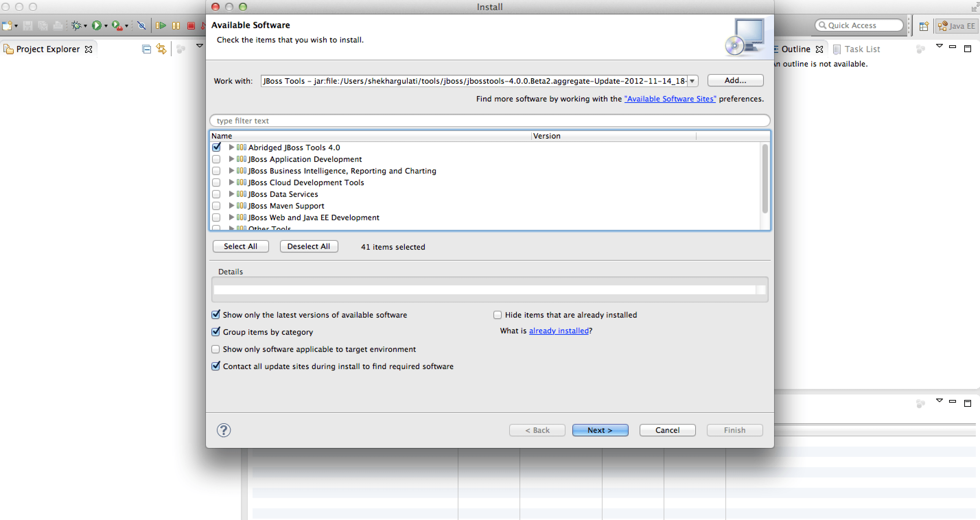Enable Hide items that are already installed

(498, 315)
